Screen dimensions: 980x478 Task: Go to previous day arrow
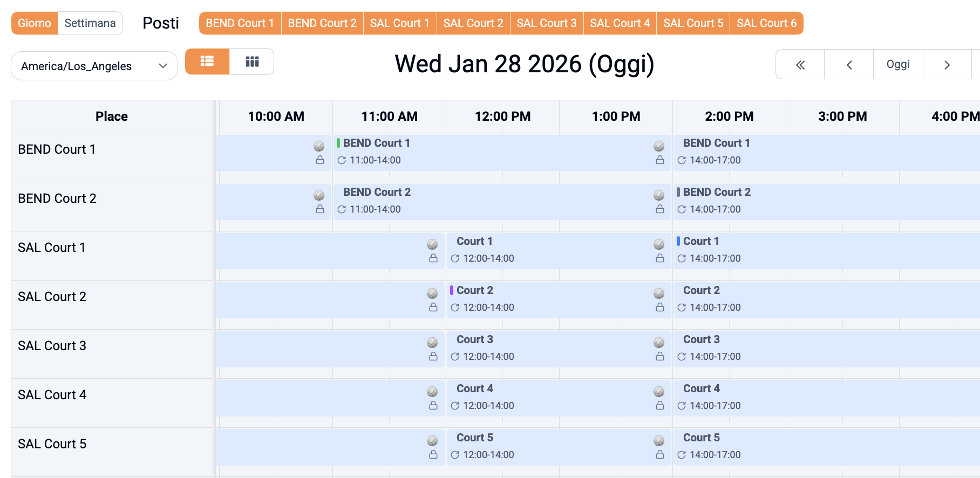coord(849,65)
